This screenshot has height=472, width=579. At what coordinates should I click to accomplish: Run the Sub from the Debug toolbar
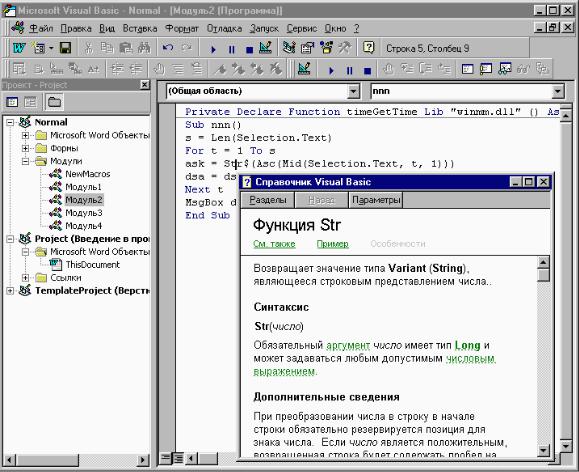tap(331, 70)
